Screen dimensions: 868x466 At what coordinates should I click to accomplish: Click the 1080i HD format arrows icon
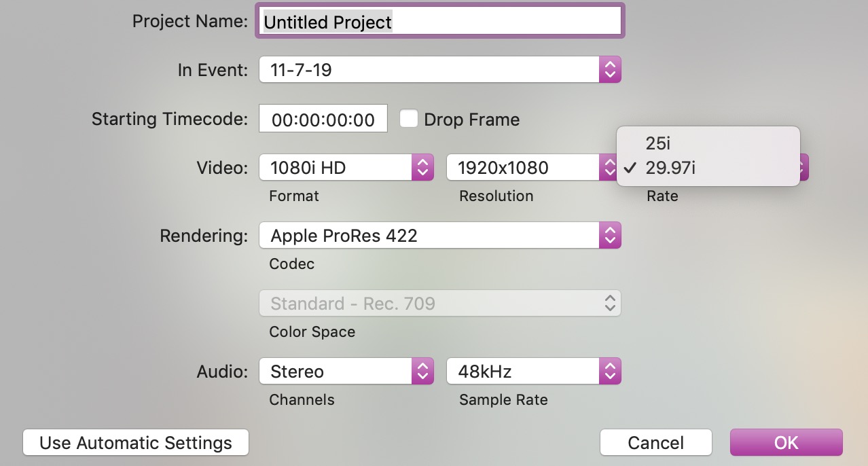(422, 168)
